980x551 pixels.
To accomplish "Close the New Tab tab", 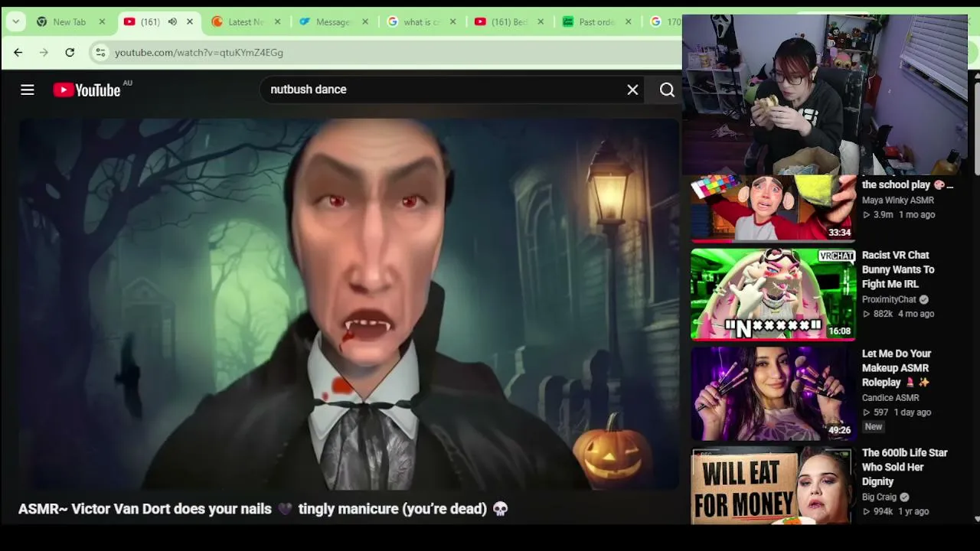I will 102,21.
